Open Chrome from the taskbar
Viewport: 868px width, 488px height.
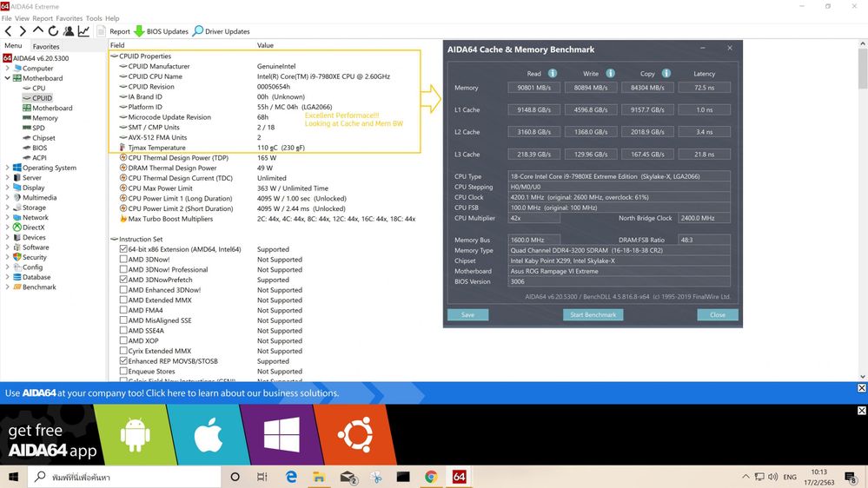click(x=431, y=477)
